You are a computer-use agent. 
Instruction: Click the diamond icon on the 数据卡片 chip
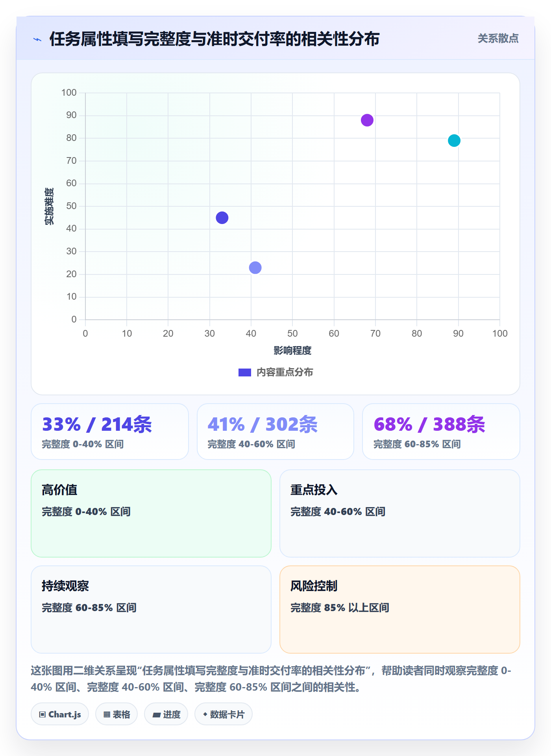click(205, 714)
